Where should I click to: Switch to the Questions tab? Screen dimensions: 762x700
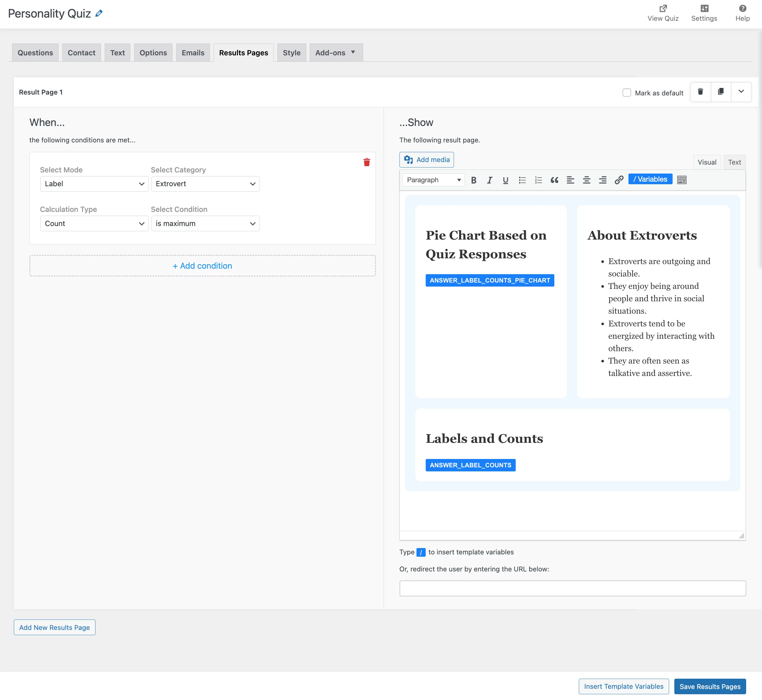[35, 53]
